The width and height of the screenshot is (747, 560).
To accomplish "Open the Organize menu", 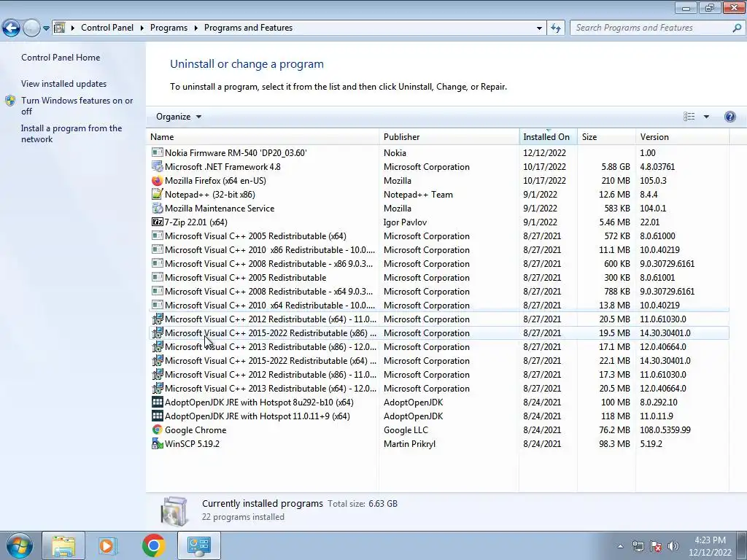I will pyautogui.click(x=179, y=117).
